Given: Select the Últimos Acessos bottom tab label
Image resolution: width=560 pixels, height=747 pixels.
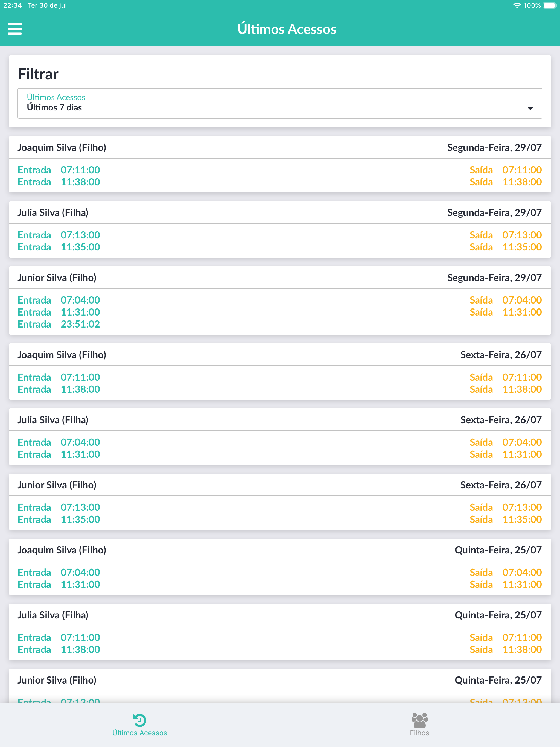Looking at the screenshot, I should (x=139, y=733).
